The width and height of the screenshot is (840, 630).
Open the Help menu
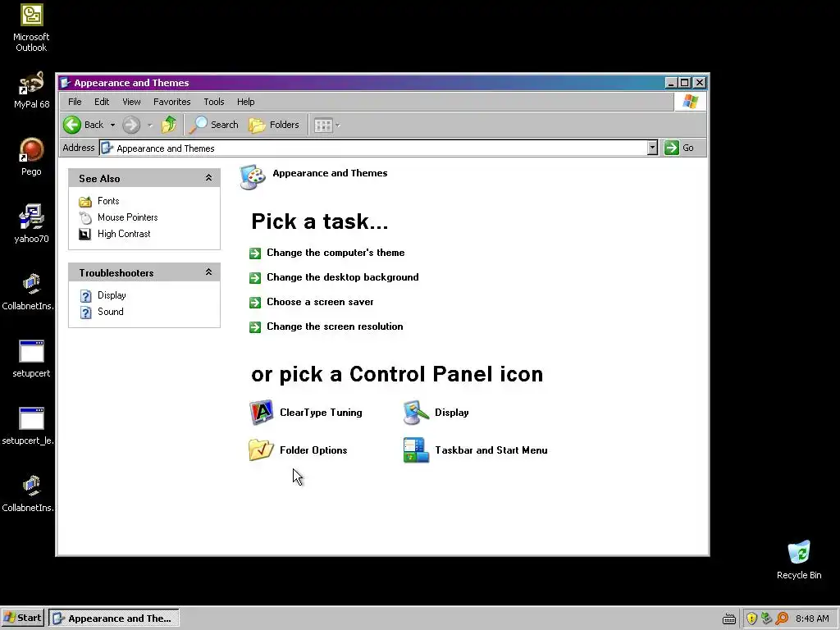point(246,102)
